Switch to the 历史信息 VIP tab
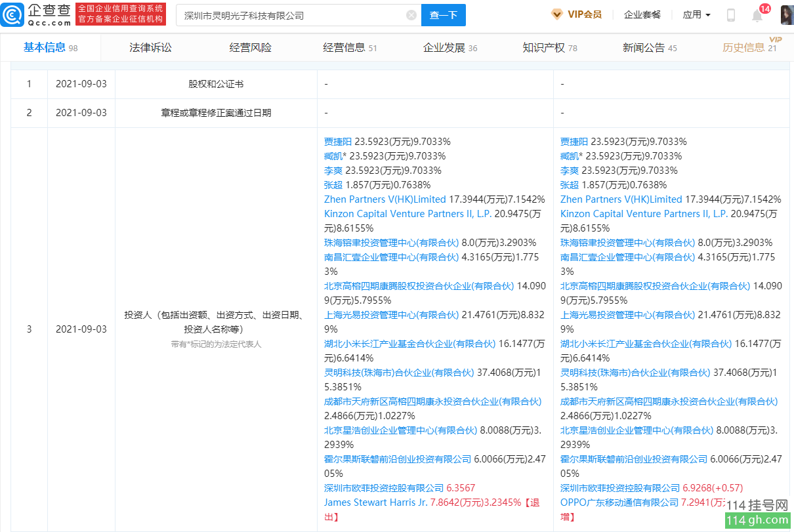Viewport: 794px width, 532px height. tap(752, 47)
